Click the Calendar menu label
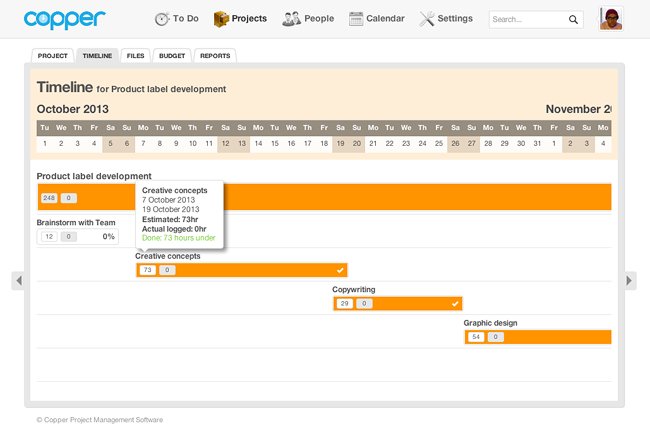650x438 pixels. click(386, 19)
